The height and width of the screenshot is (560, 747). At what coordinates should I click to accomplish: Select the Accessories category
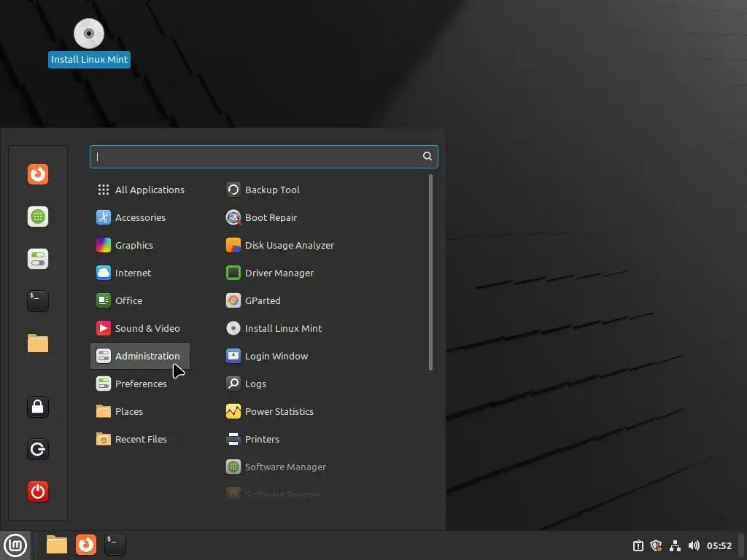[140, 217]
